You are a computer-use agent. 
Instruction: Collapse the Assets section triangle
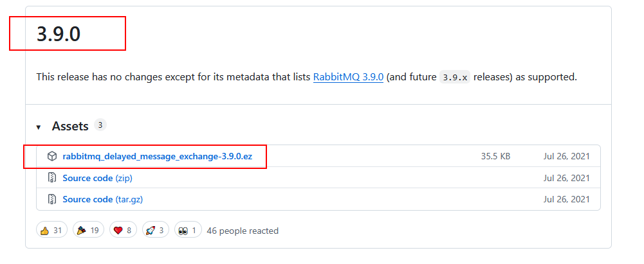click(x=39, y=127)
